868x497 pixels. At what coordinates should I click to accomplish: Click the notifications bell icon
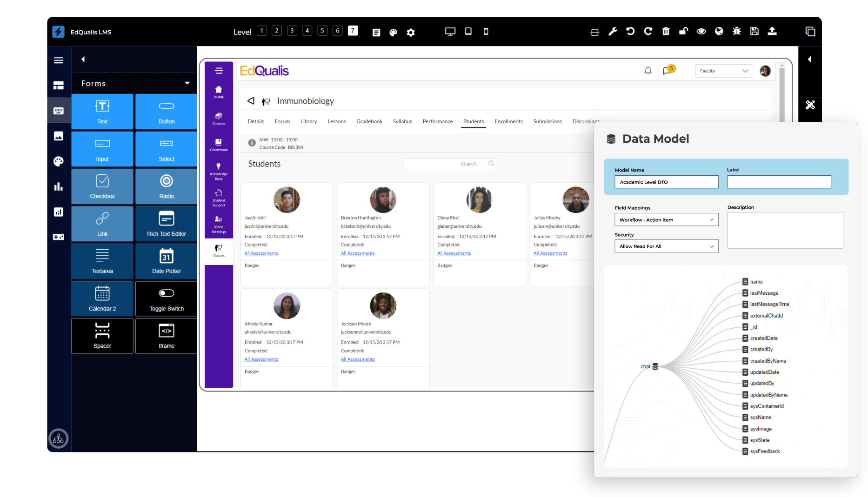point(648,71)
